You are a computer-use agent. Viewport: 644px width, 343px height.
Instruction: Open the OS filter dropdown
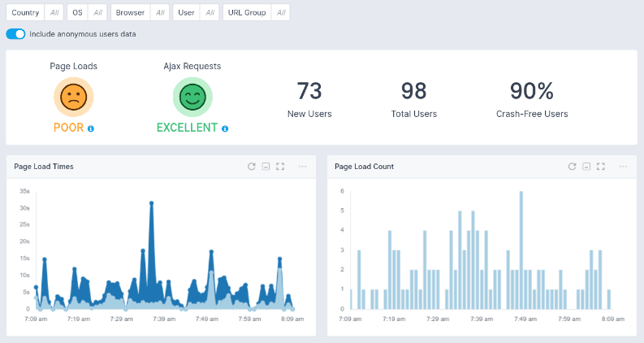pos(86,13)
